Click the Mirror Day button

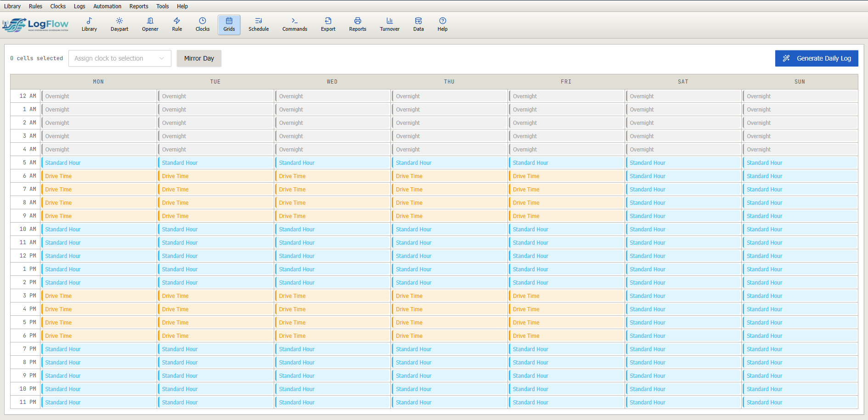point(199,58)
